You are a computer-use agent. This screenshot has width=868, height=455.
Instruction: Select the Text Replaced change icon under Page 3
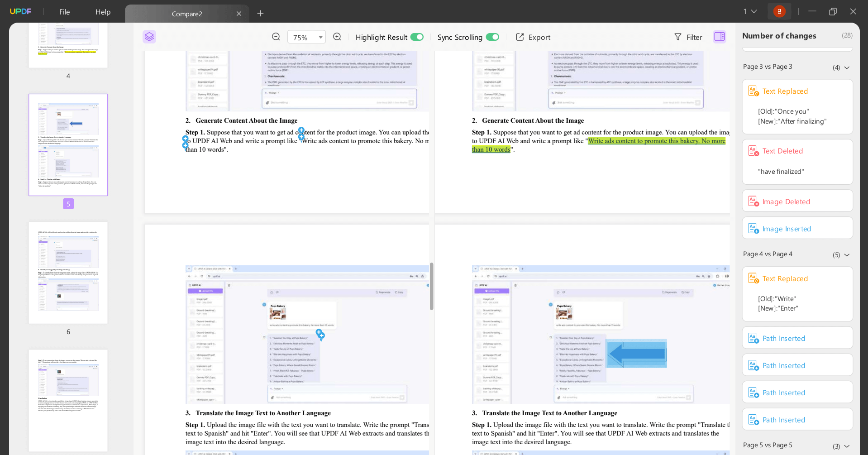pos(753,91)
